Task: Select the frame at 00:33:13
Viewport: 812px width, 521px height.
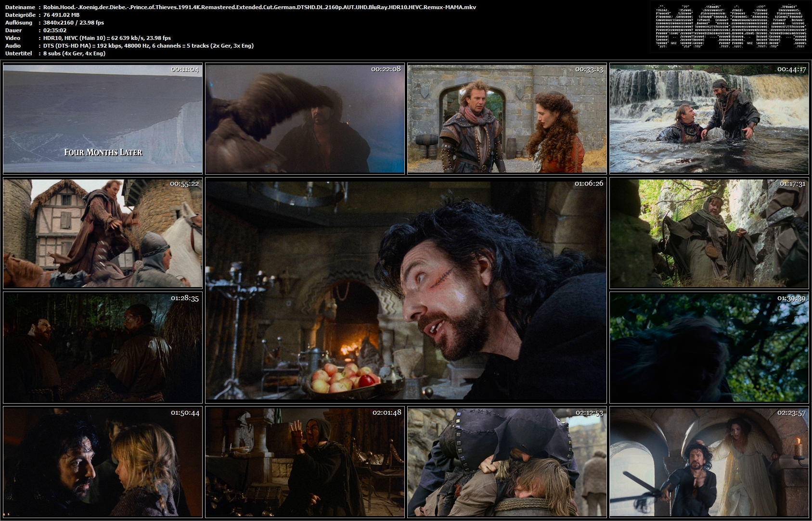Action: click(x=507, y=118)
